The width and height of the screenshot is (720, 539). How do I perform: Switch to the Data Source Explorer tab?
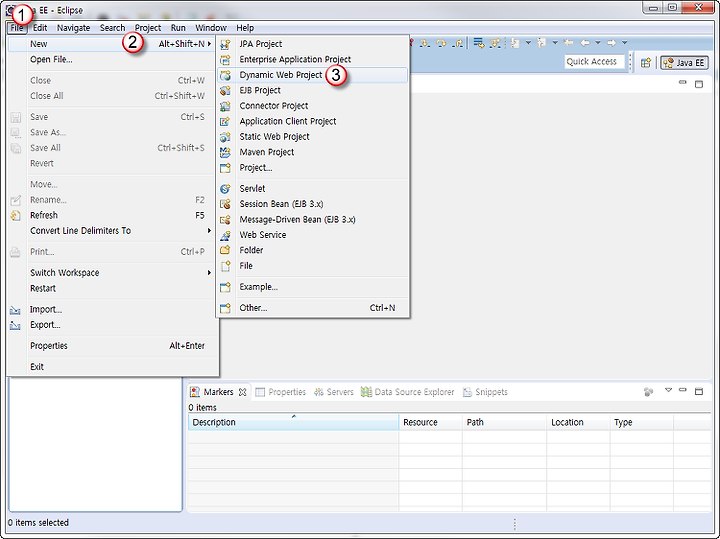point(408,392)
